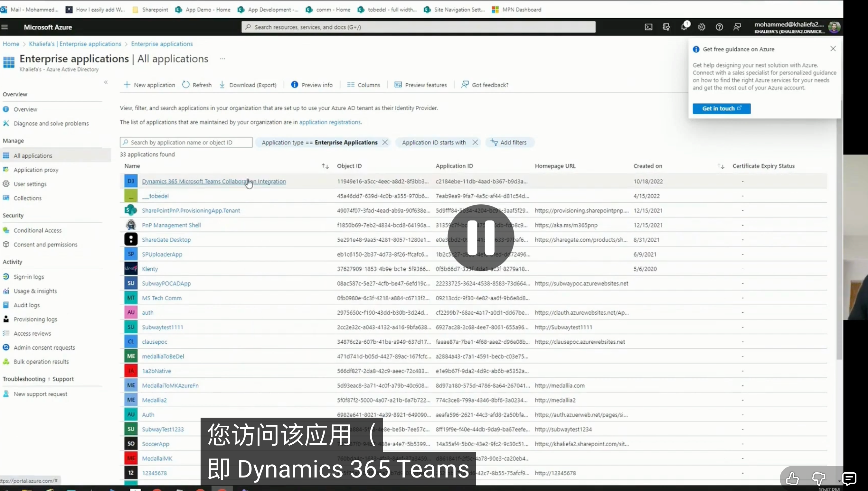Open Provisioning logs
Viewport: 868px width, 491px height.
coord(35,320)
